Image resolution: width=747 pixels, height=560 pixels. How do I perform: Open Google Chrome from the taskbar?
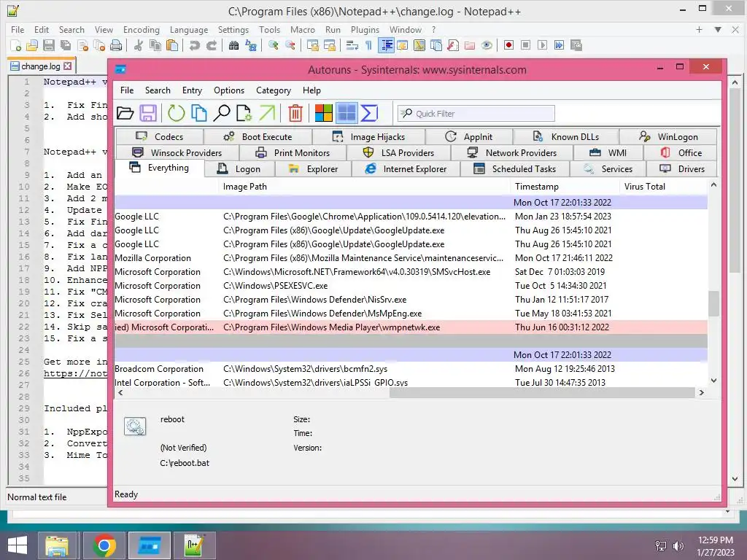pos(104,545)
